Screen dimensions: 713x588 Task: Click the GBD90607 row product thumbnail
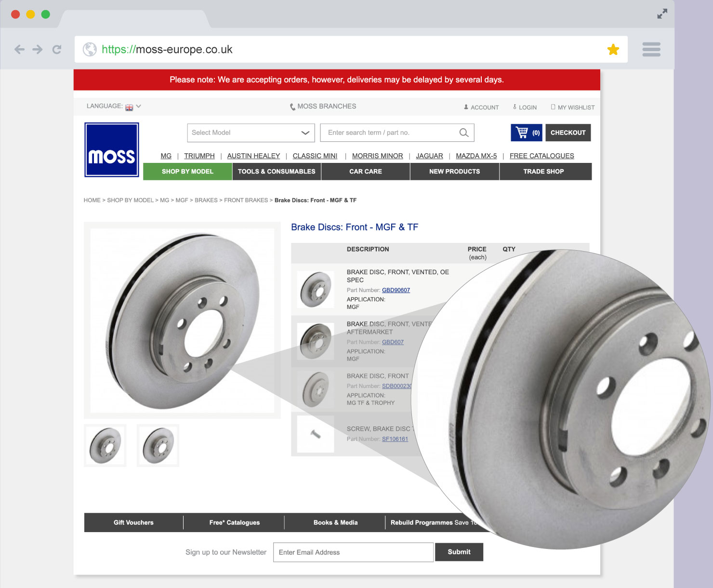click(x=316, y=289)
